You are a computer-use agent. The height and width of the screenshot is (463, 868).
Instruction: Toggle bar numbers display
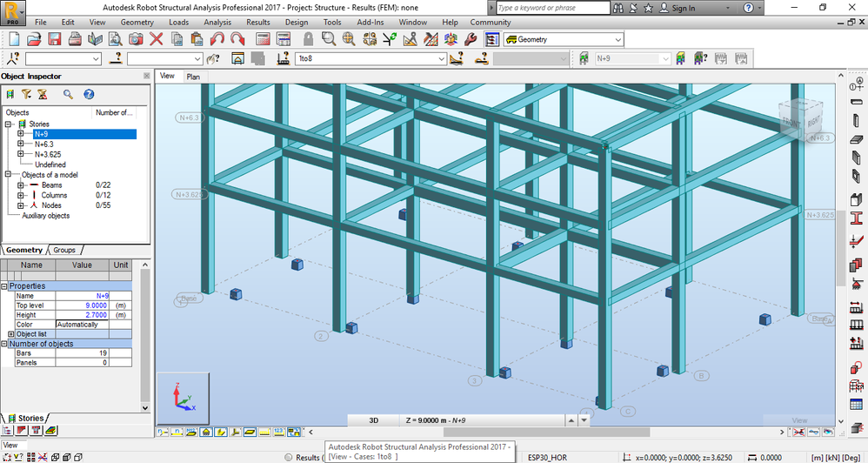point(177,432)
